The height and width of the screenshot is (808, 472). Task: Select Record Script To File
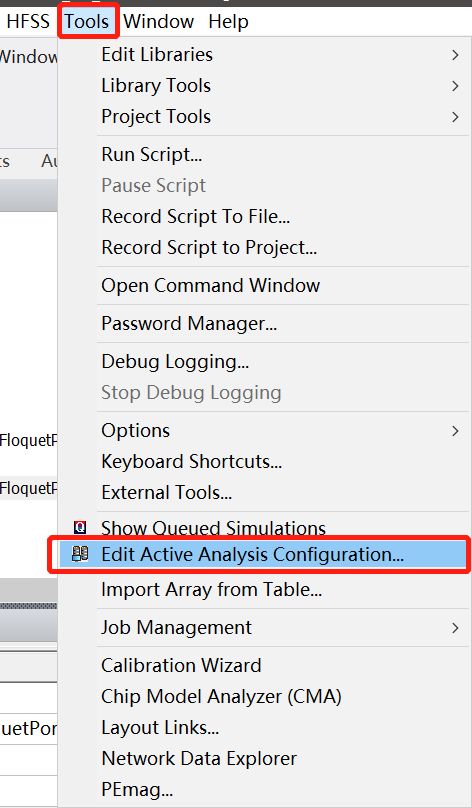[196, 216]
